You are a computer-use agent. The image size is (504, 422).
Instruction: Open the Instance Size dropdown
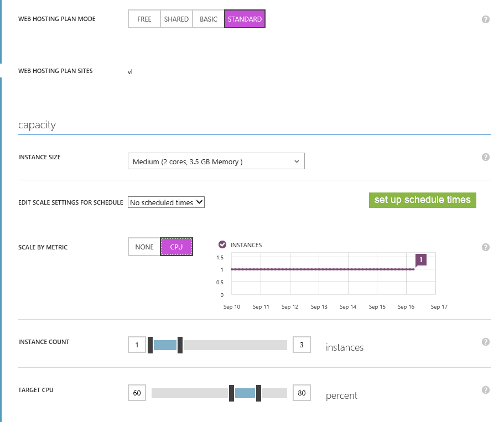click(216, 161)
